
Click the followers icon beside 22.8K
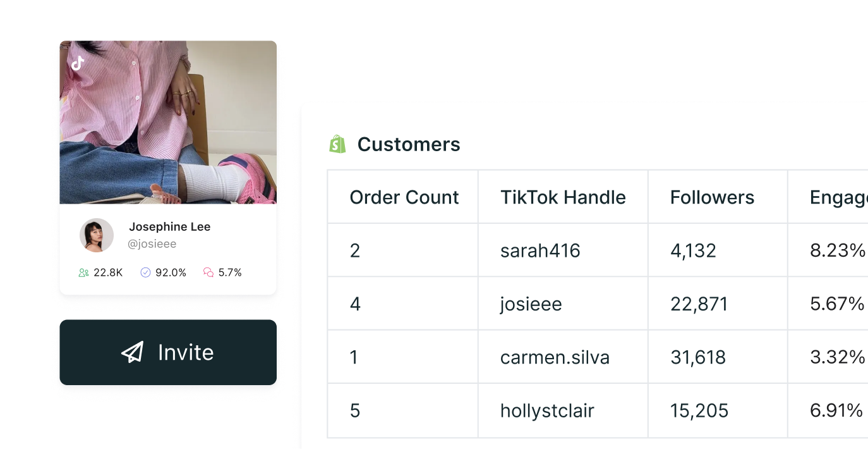click(x=83, y=273)
